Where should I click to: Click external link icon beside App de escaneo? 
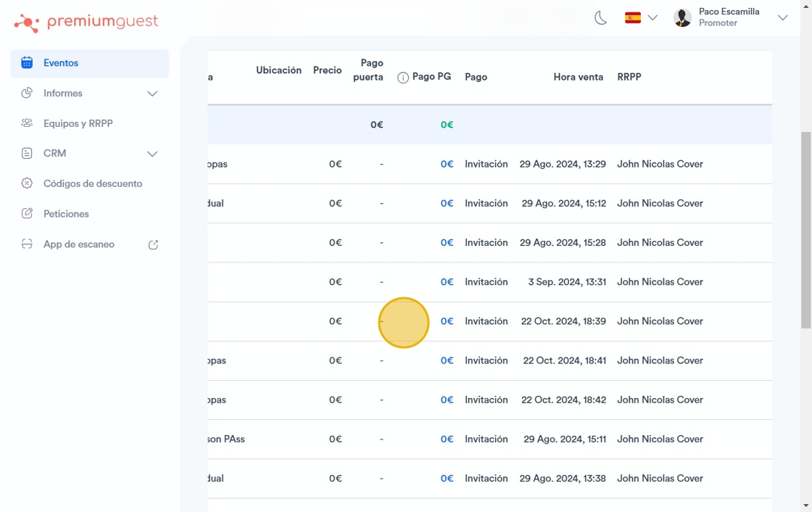[x=153, y=244]
